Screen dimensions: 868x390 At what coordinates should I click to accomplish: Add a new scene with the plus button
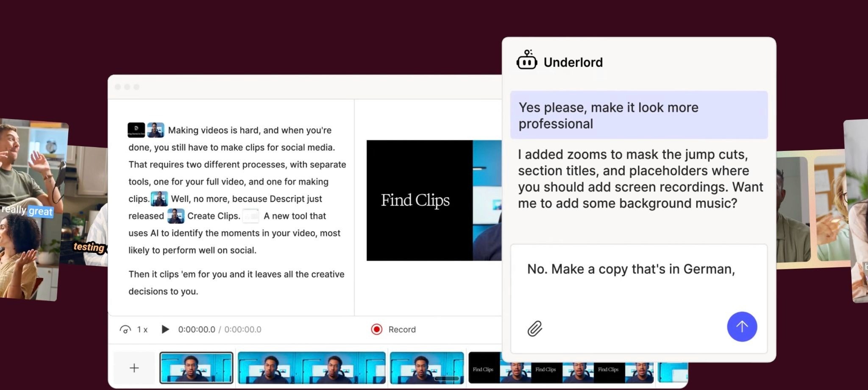tap(134, 368)
